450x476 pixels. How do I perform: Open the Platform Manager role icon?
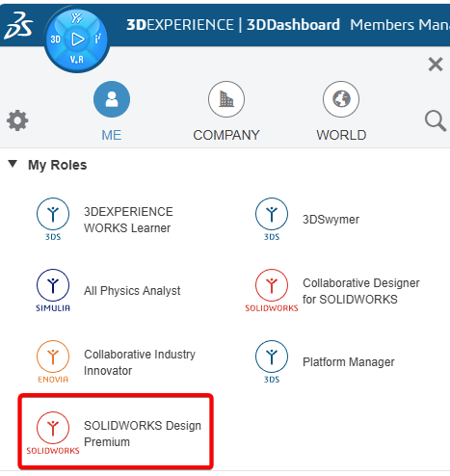pos(272,361)
